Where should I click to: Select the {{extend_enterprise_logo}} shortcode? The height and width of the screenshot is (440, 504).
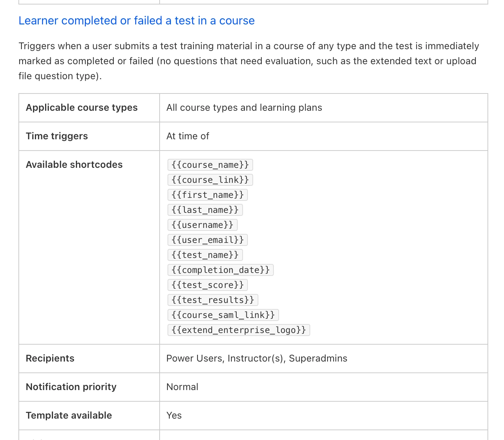[x=238, y=330]
